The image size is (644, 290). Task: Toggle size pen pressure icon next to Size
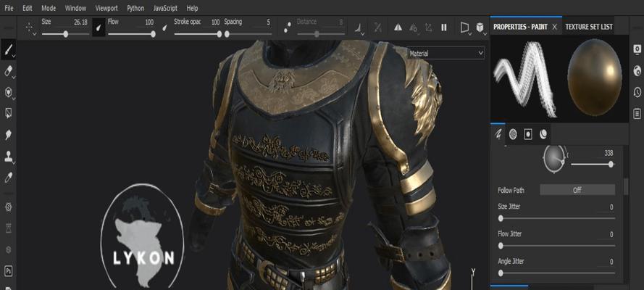pos(99,28)
